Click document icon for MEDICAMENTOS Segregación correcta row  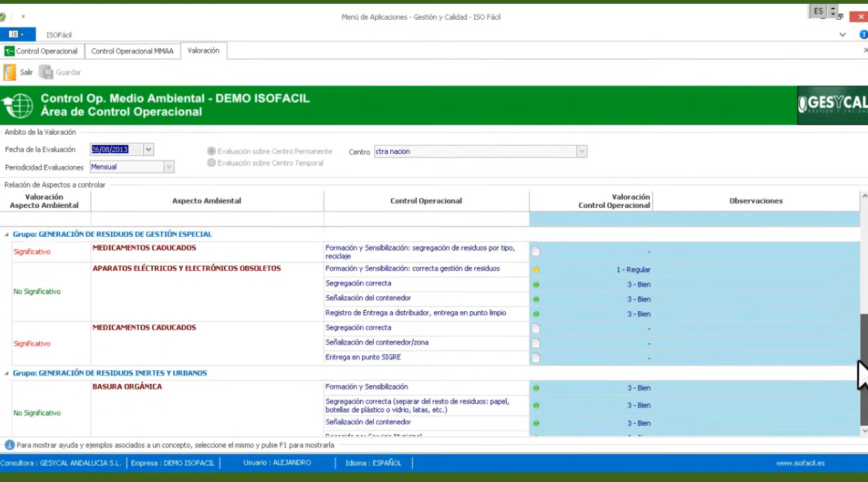pos(536,328)
